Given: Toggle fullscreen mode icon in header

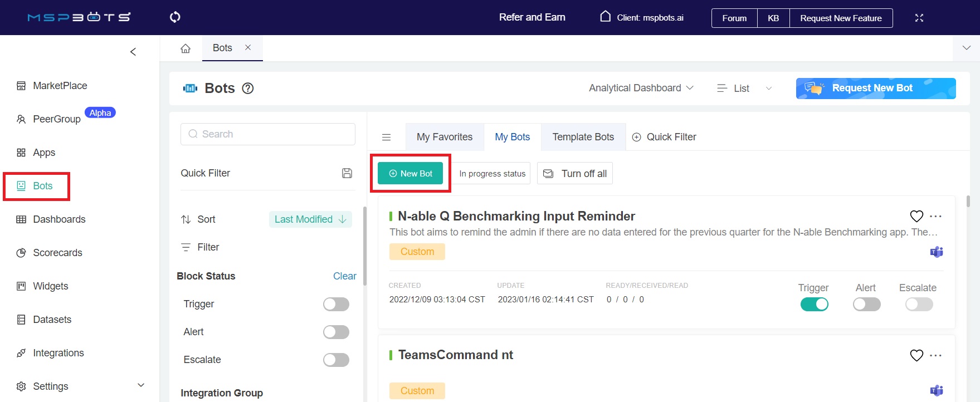Looking at the screenshot, I should coord(919,18).
